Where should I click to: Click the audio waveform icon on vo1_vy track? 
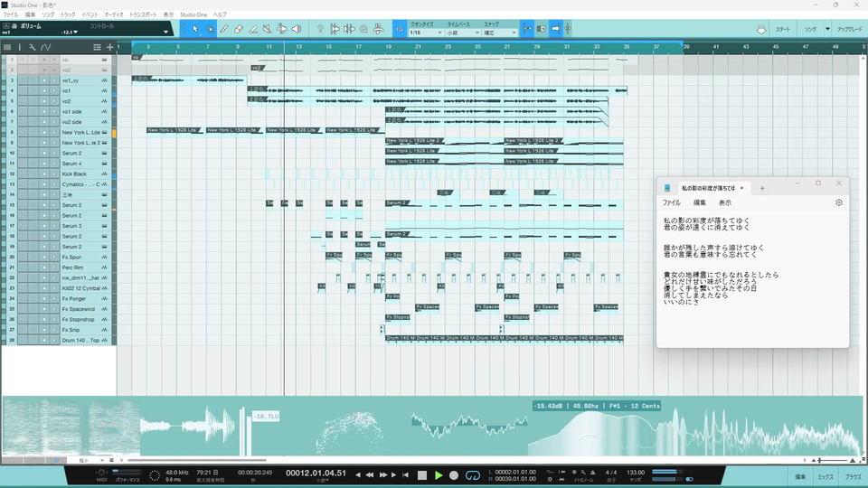coord(104,80)
